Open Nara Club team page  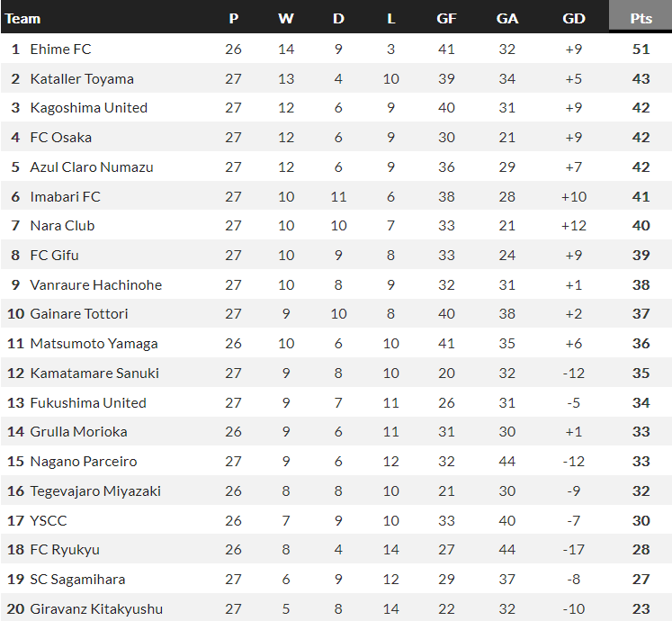tap(62, 226)
